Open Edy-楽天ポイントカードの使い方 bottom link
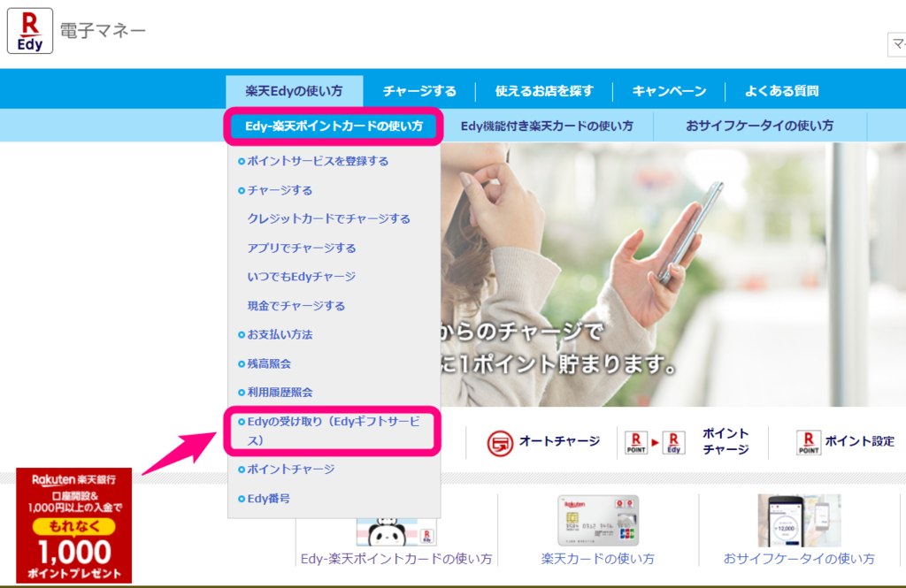This screenshot has height=588, width=906. [x=396, y=559]
